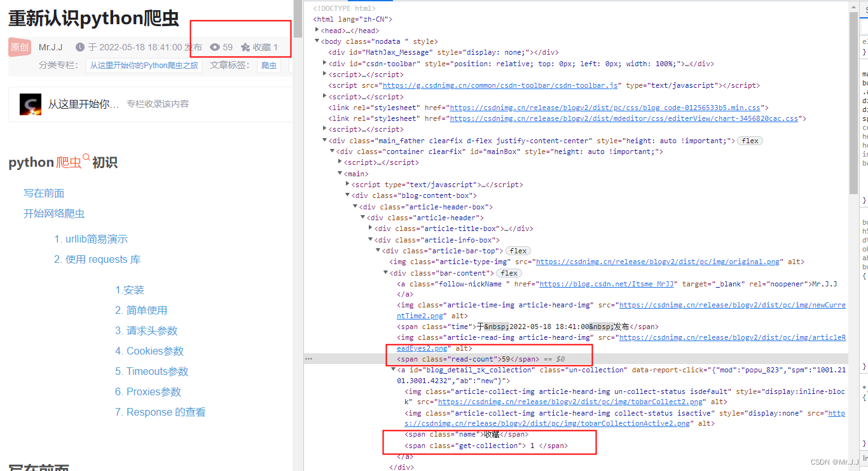The image size is (868, 471).
Task: Collapse the article-header-box div node
Action: pyautogui.click(x=355, y=207)
